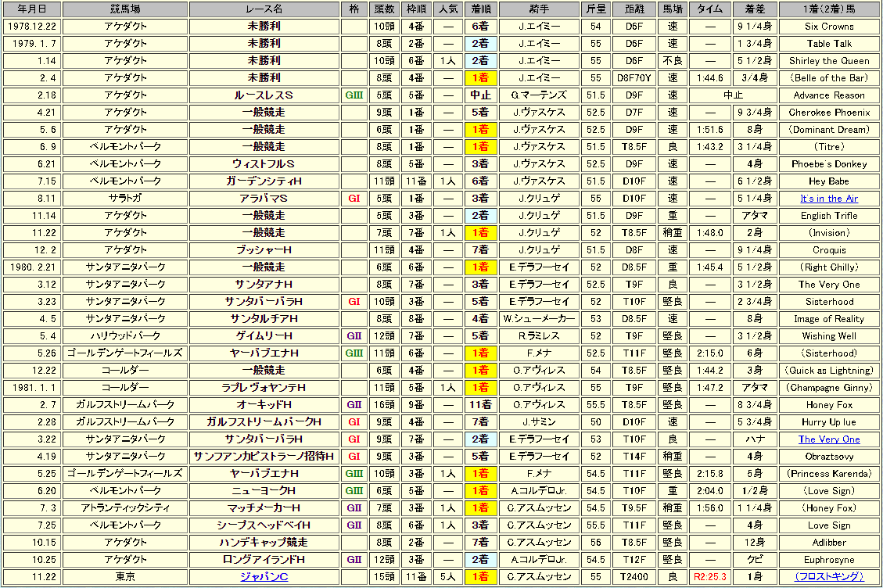Click the 年月日 column header

point(32,9)
